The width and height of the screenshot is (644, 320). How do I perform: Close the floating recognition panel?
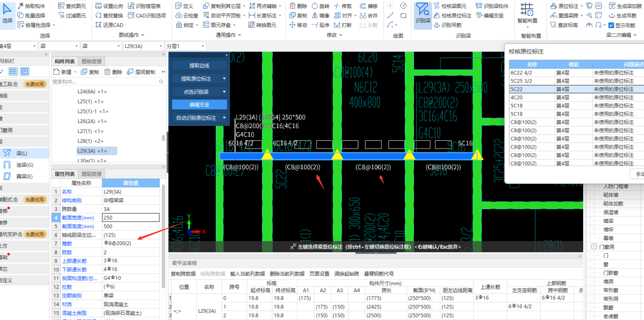tap(226, 55)
